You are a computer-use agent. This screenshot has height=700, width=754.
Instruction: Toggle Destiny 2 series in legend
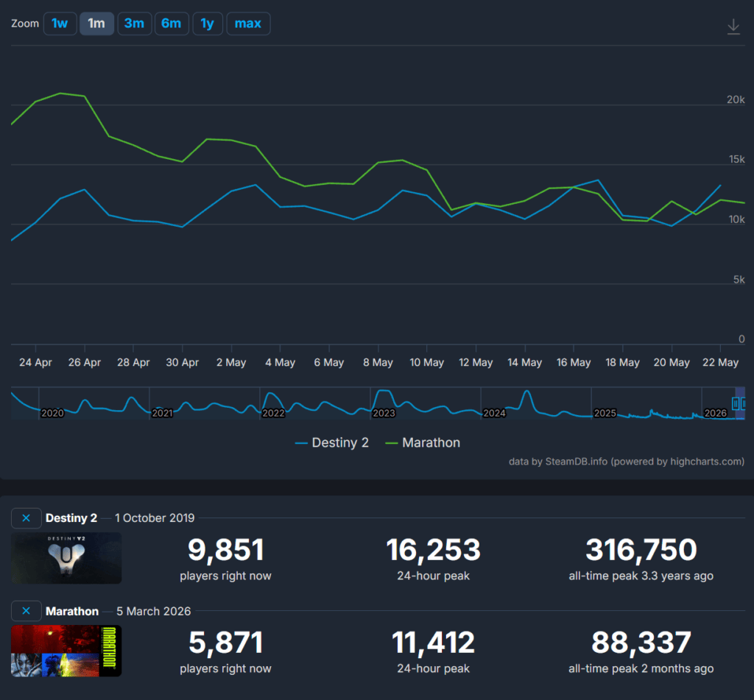(332, 443)
